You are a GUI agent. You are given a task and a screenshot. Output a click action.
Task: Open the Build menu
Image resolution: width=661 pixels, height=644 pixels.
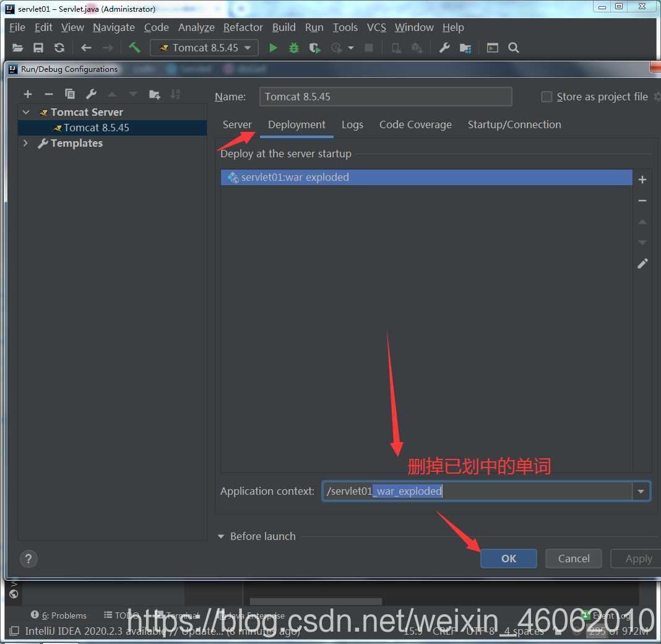pos(283,27)
